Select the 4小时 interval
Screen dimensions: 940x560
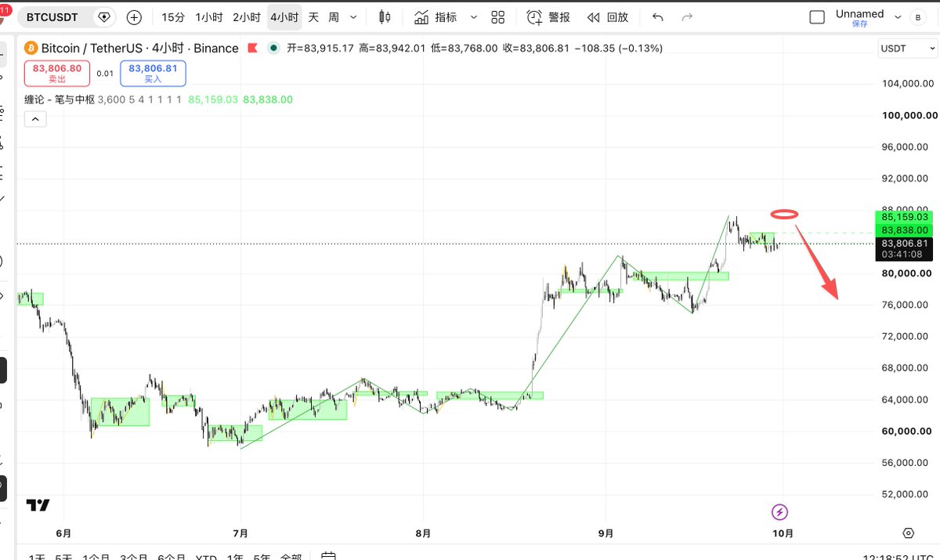[284, 17]
